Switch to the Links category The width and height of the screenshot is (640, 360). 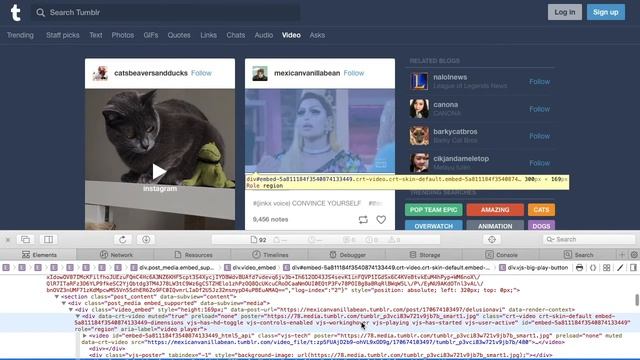pyautogui.click(x=208, y=35)
